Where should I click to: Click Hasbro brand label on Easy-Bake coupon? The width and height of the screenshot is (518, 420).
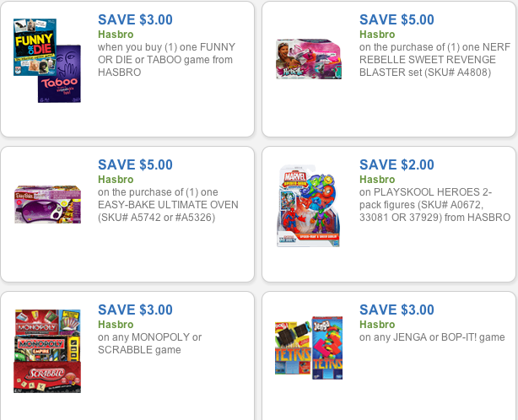click(x=116, y=180)
